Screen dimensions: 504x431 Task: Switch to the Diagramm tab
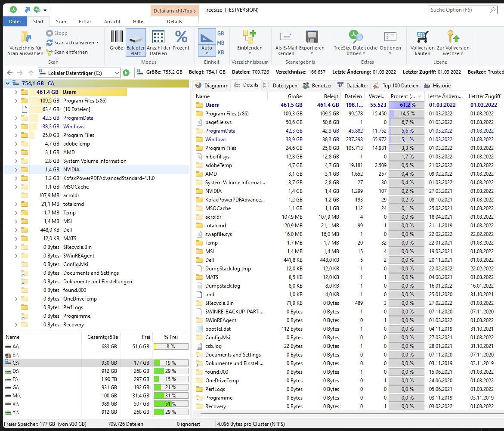[x=212, y=86]
